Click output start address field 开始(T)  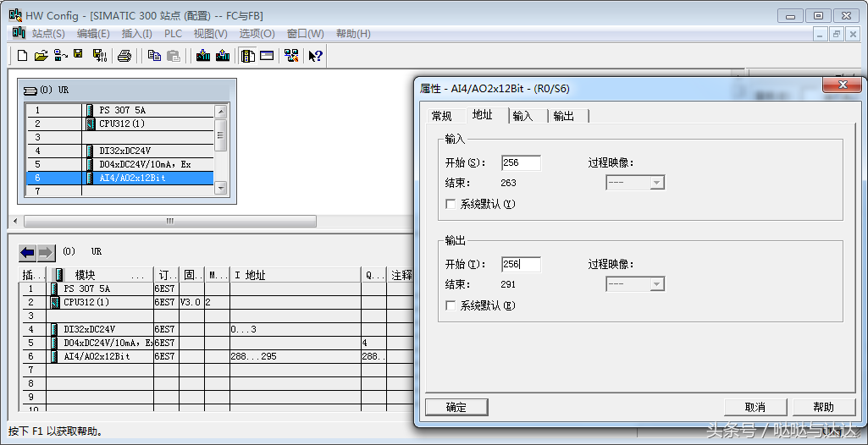[x=521, y=264]
